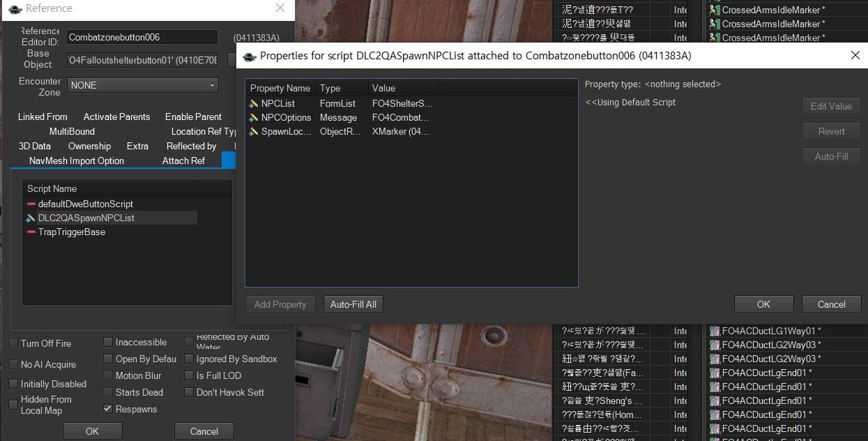
Task: Click OK in the Reference window
Action: pyautogui.click(x=92, y=431)
